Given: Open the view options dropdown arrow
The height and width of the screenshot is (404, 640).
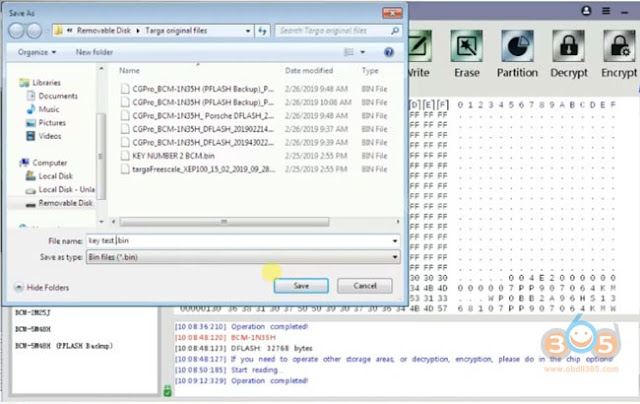Looking at the screenshot, I should click(362, 52).
